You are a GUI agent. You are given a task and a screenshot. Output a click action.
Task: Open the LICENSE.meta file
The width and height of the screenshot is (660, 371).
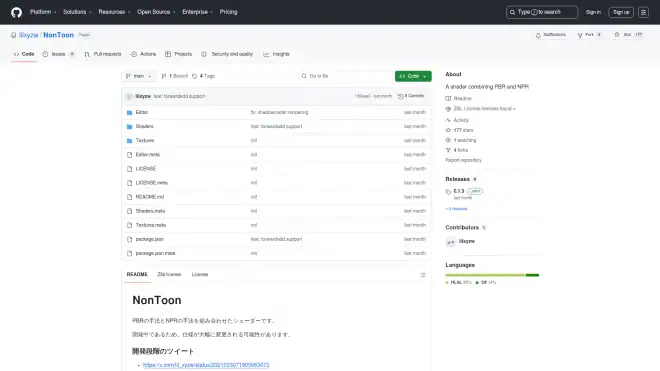point(152,183)
